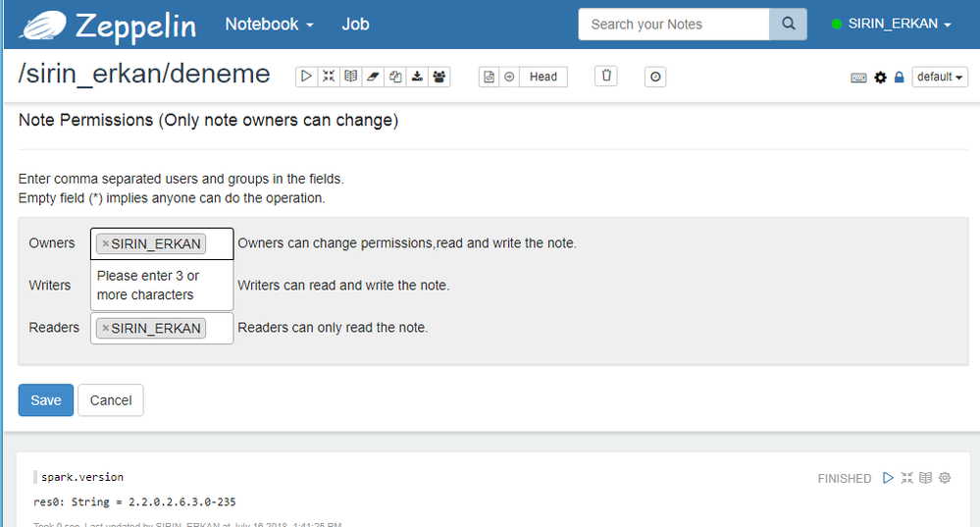Move note to trash icon
The width and height of the screenshot is (980, 527).
605,77
